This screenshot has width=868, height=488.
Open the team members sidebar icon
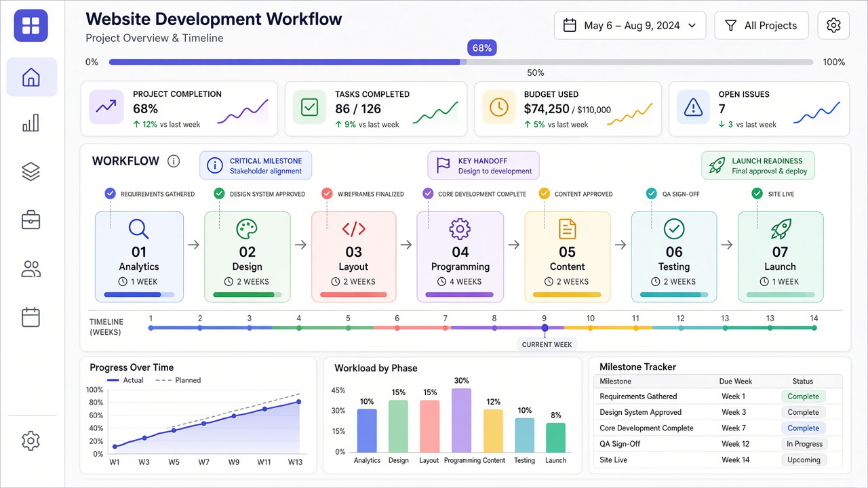click(31, 269)
